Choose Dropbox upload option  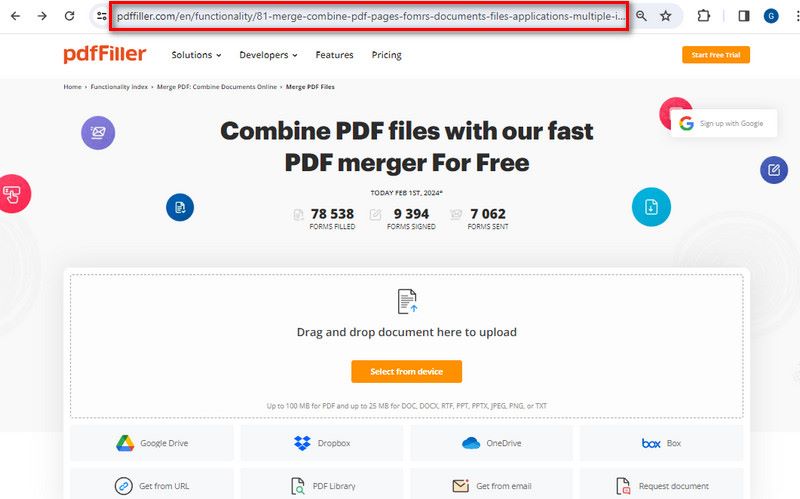click(x=322, y=443)
